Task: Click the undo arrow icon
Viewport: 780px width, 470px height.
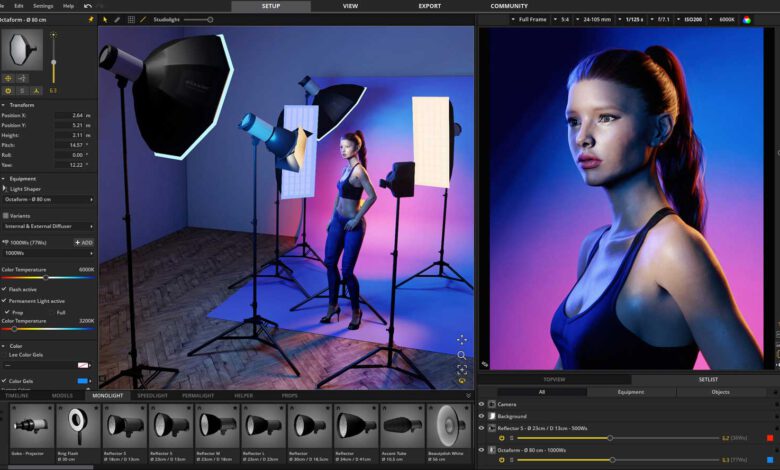Action: pos(88,6)
